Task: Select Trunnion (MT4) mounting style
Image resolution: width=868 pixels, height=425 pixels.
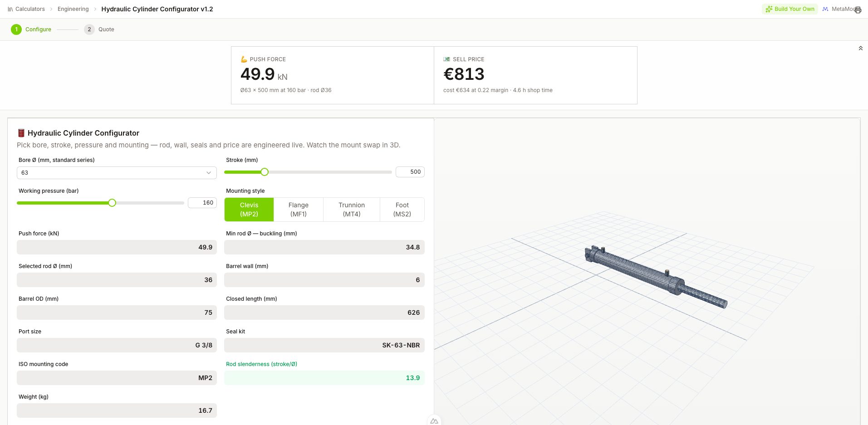Action: click(x=352, y=210)
